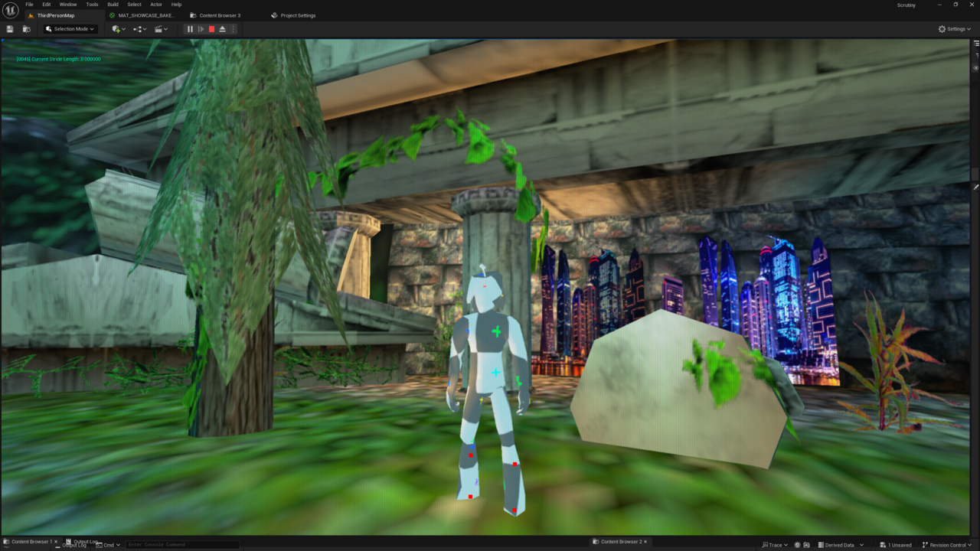Pause the simulation

pos(190,29)
